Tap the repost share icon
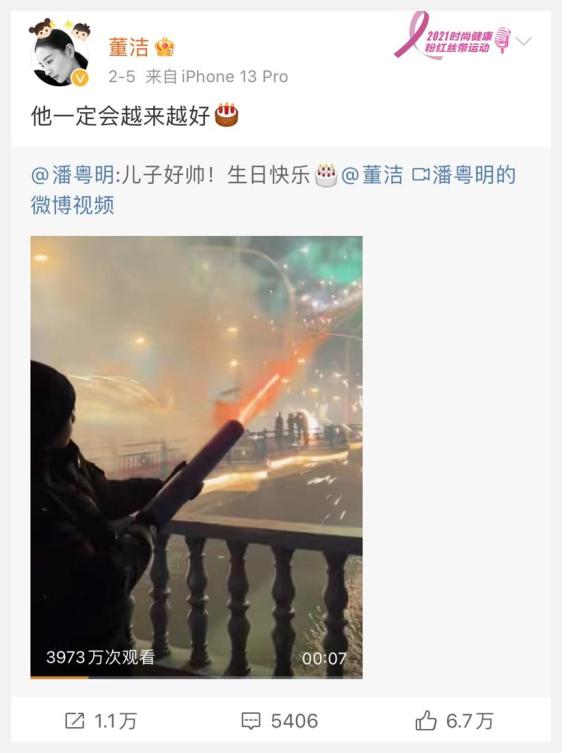Viewport: 562px width, 753px height. pyautogui.click(x=74, y=721)
